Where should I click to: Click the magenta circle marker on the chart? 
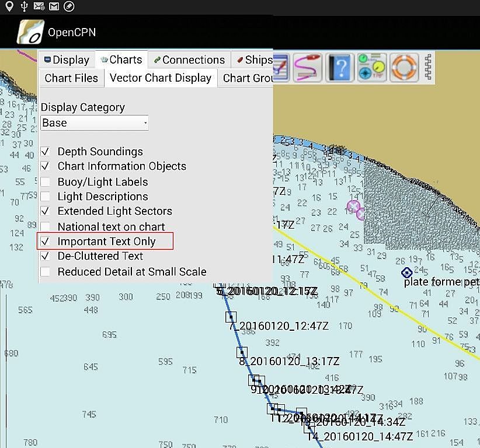[353, 206]
